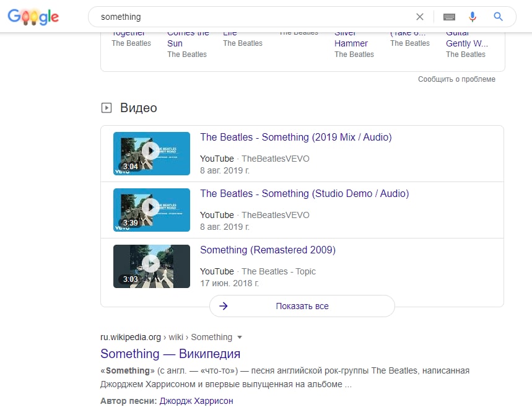Screen dimensions: 532x420
Task: Open the 'Hammer' song by The Beatles
Action: (351, 43)
